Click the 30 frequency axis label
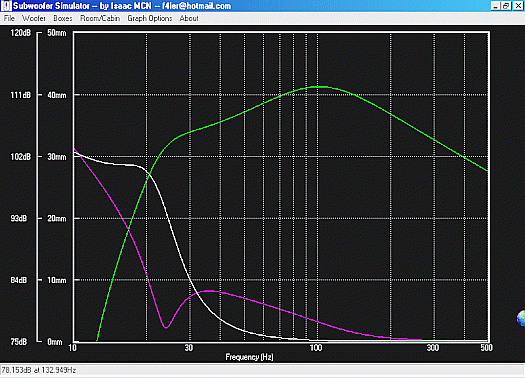This screenshot has width=525, height=378. [x=189, y=348]
